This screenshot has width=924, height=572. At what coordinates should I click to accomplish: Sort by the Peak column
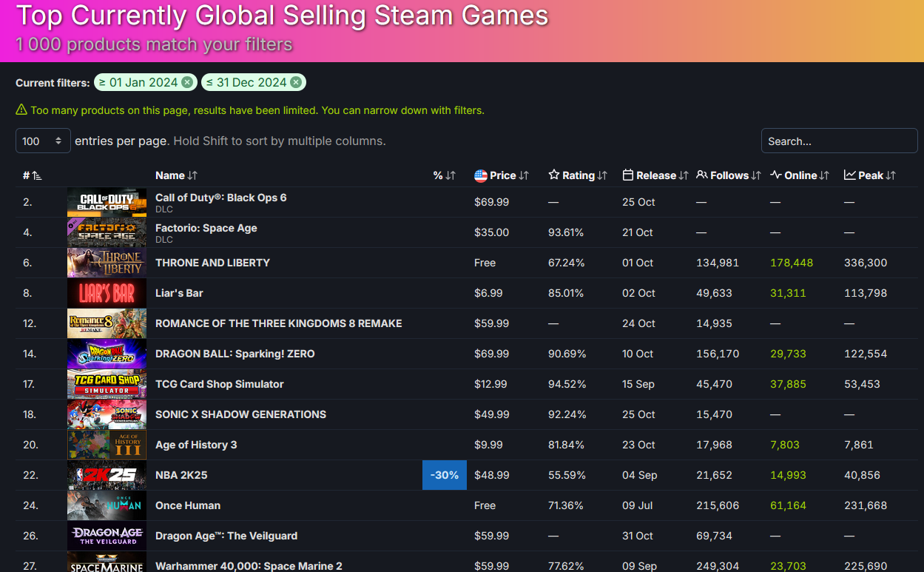pos(870,175)
